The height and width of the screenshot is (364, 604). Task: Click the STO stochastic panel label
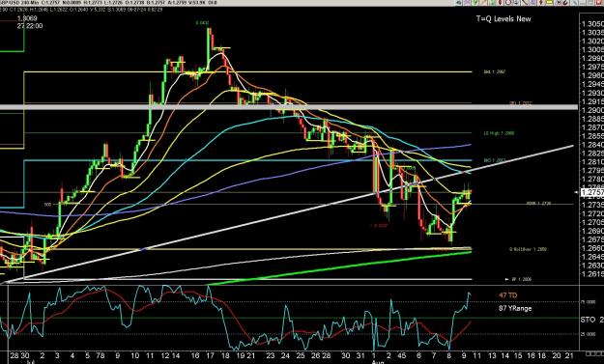coord(588,320)
